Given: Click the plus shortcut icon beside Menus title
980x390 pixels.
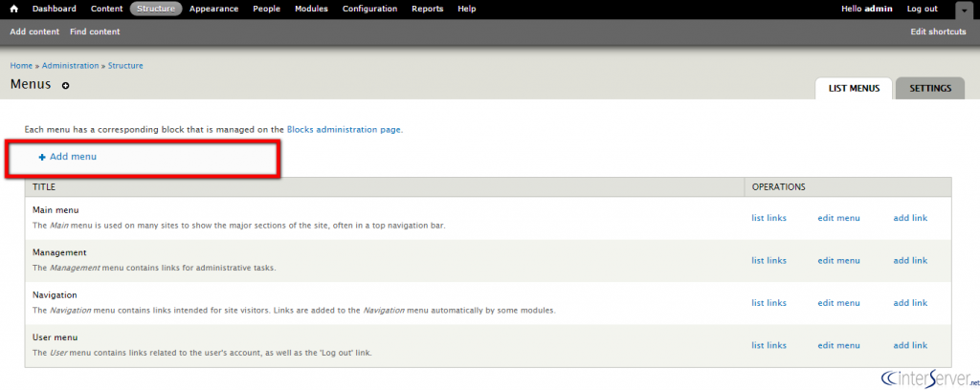Looking at the screenshot, I should point(66,85).
